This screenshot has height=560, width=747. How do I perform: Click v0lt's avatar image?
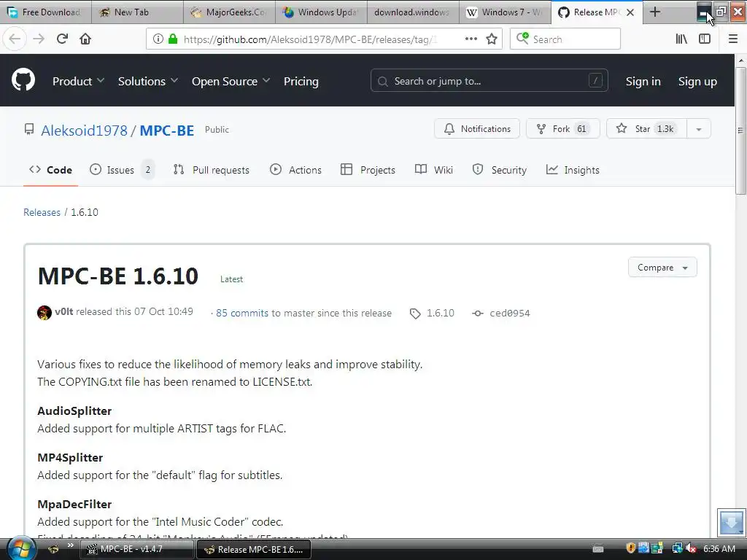[x=44, y=313]
